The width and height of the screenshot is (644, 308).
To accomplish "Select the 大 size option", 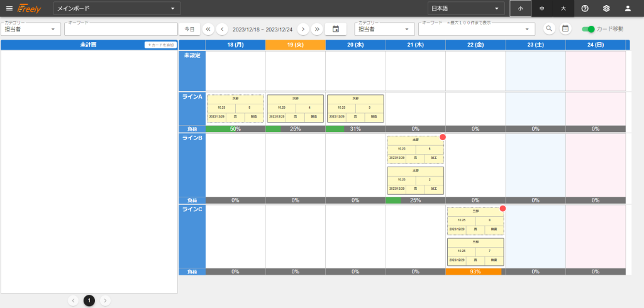I will (x=563, y=8).
